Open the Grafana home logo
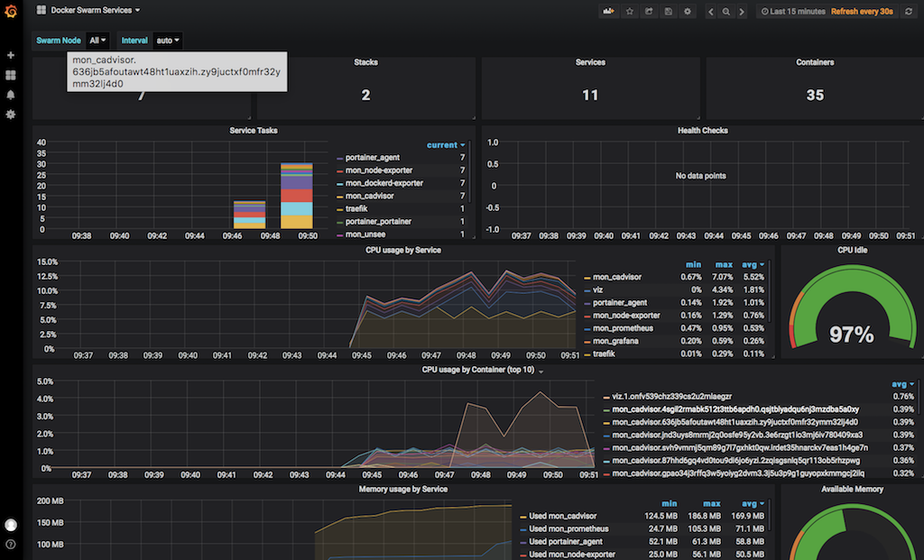Screen dimensions: 924x560 point(11,11)
